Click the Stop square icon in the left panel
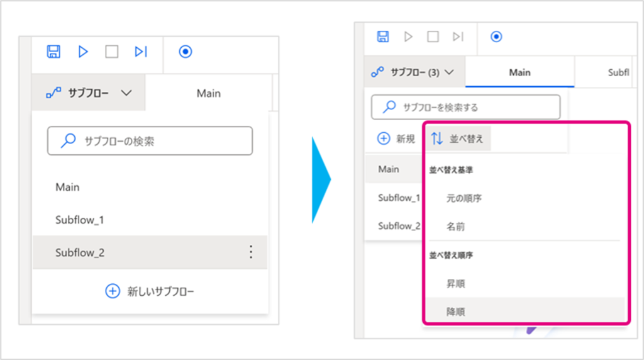Image resolution: width=644 pixels, height=360 pixels. tap(112, 52)
